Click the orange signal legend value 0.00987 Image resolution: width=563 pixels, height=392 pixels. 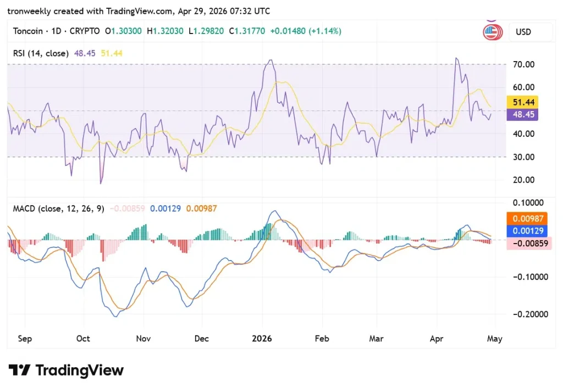coord(201,208)
